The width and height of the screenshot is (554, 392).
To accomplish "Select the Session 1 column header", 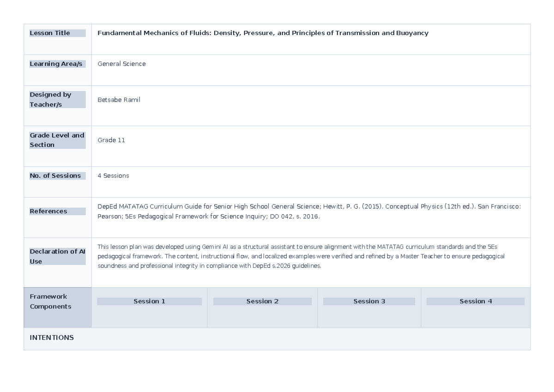I will tap(150, 302).
